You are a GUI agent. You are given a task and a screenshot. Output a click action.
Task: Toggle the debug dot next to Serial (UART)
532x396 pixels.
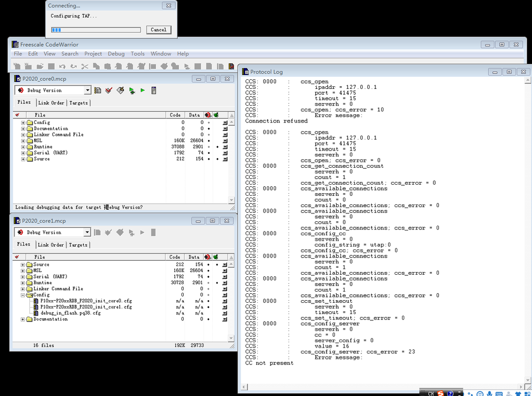(x=208, y=153)
